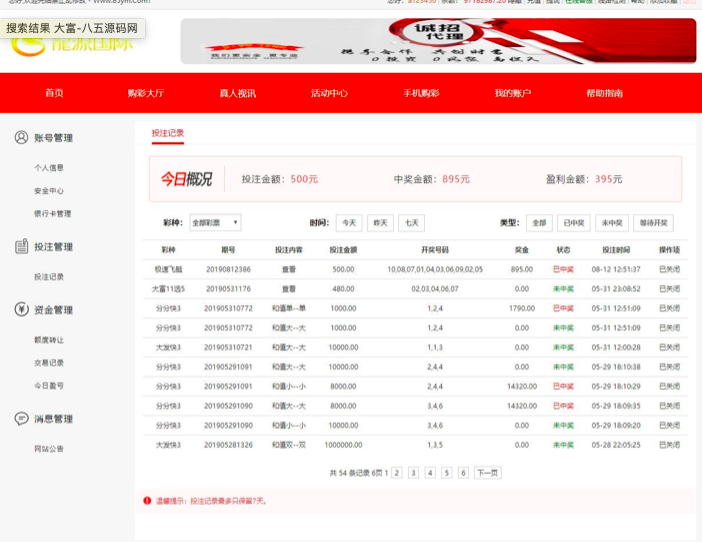Open 网站公告 under 消息管理
Image resolution: width=702 pixels, height=542 pixels.
(x=49, y=449)
